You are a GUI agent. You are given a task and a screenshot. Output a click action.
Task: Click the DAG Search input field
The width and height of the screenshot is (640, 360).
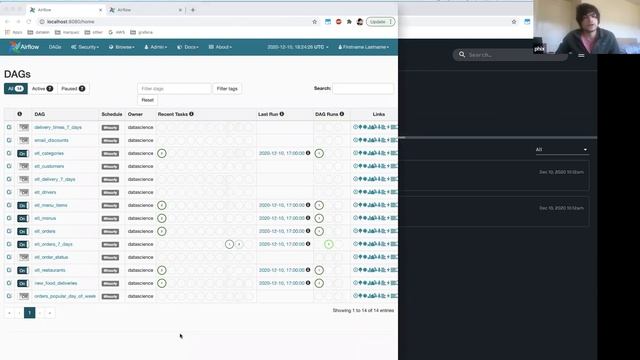tap(363, 89)
